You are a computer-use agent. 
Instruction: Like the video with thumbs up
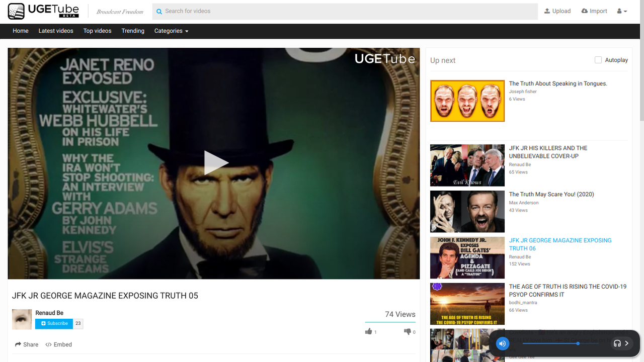coord(369,331)
